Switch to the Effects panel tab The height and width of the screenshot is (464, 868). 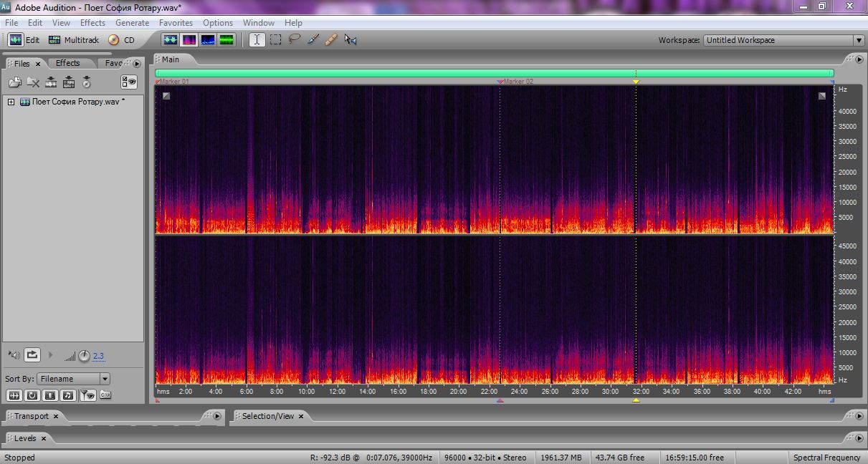pos(68,63)
